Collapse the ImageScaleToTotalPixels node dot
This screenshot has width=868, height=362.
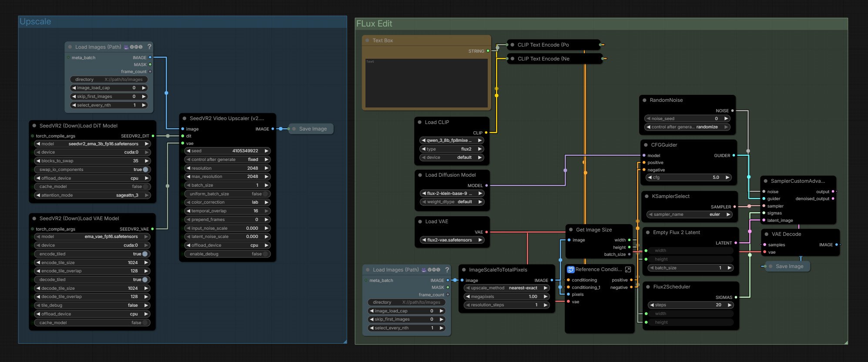[464, 270]
